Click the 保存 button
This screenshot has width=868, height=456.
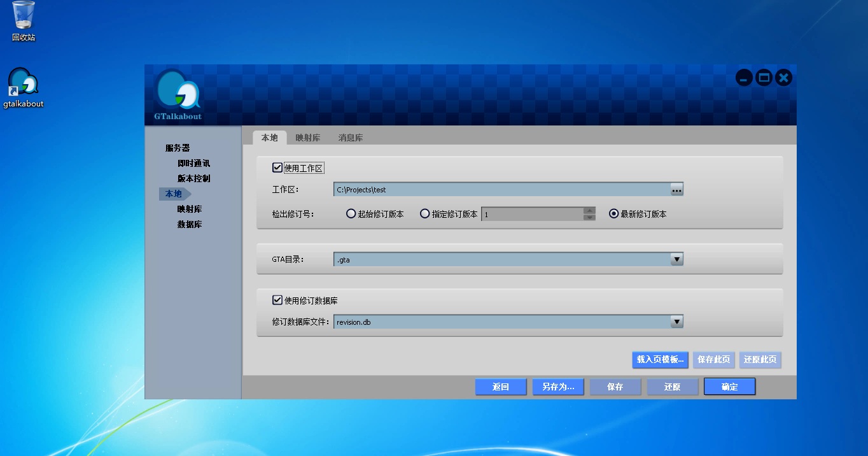[615, 387]
